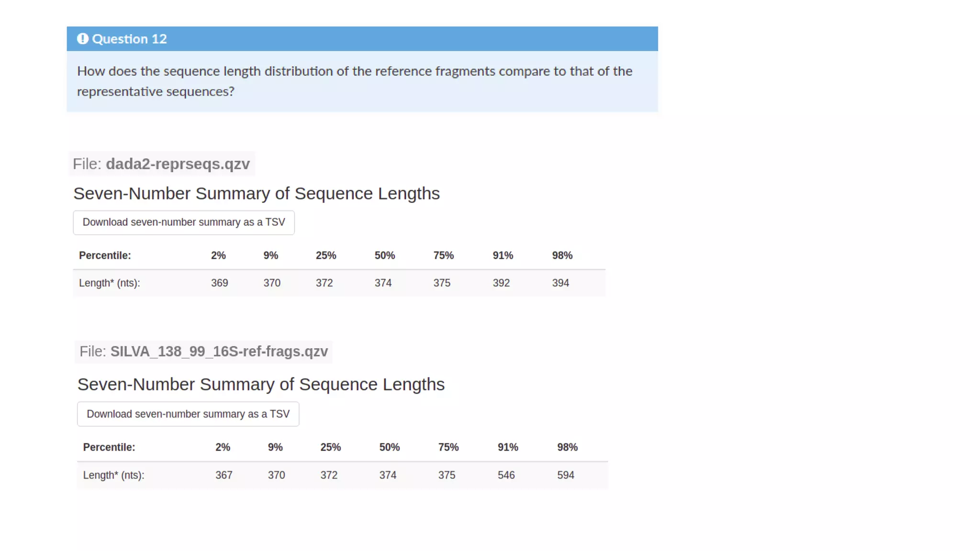
Task: Click the Question 12 header title
Action: (x=129, y=39)
